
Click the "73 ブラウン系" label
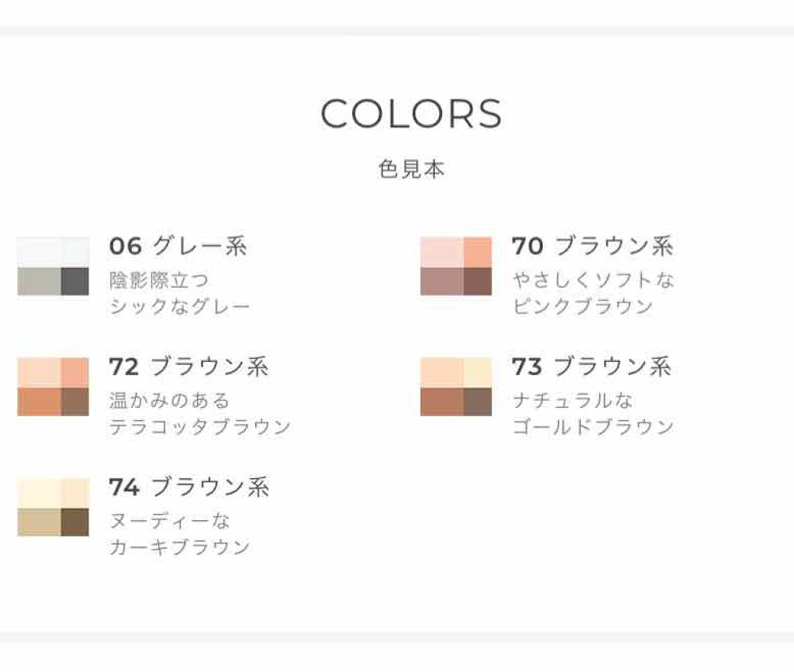(592, 367)
